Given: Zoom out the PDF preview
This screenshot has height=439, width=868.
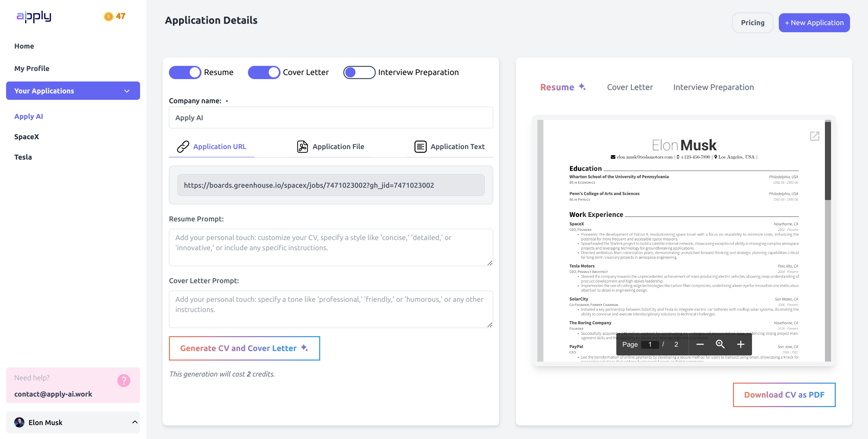Looking at the screenshot, I should [700, 344].
